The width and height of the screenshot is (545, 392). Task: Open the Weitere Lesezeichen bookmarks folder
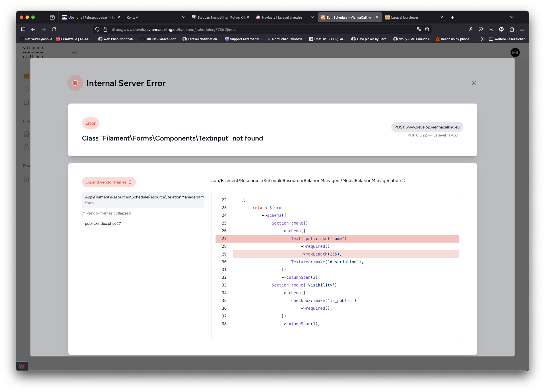[x=507, y=39]
